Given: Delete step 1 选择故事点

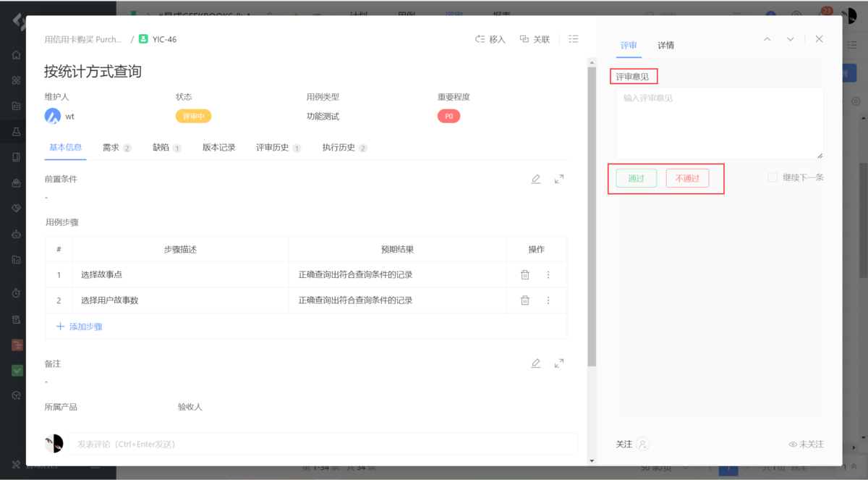Looking at the screenshot, I should click(x=525, y=274).
